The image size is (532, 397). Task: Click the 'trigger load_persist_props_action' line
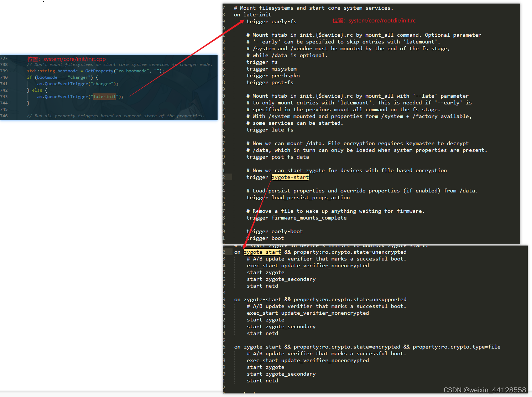click(298, 197)
